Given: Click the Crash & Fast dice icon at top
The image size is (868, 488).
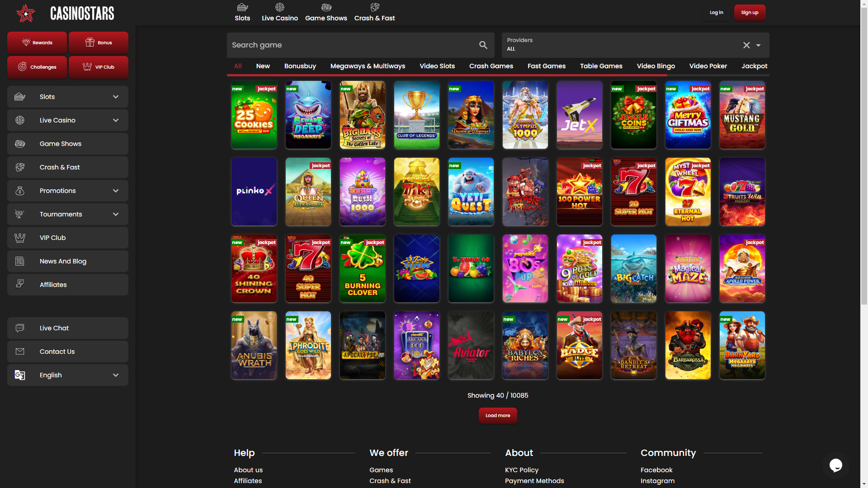Looking at the screenshot, I should (374, 7).
